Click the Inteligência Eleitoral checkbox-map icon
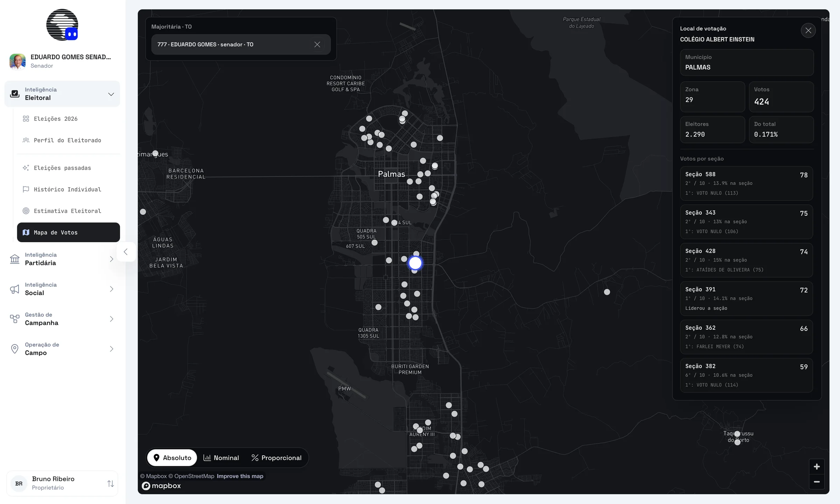Image resolution: width=840 pixels, height=504 pixels. pos(15,94)
